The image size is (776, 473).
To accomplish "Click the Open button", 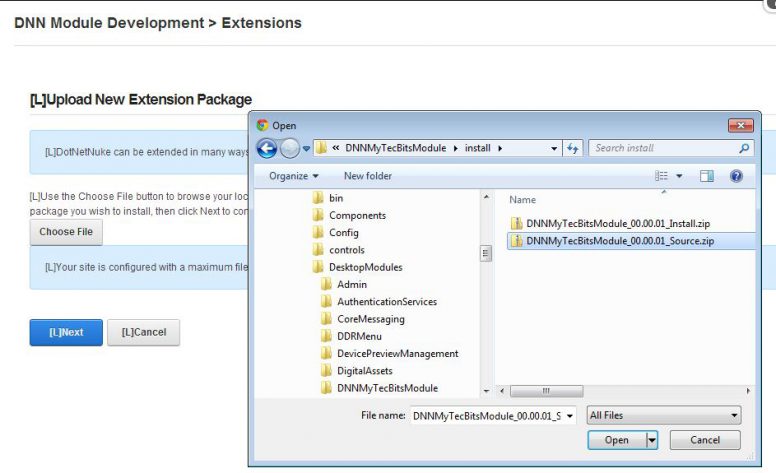I will point(617,440).
